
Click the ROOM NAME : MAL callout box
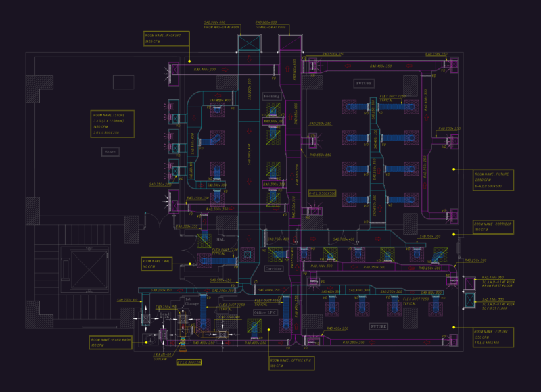[157, 264]
